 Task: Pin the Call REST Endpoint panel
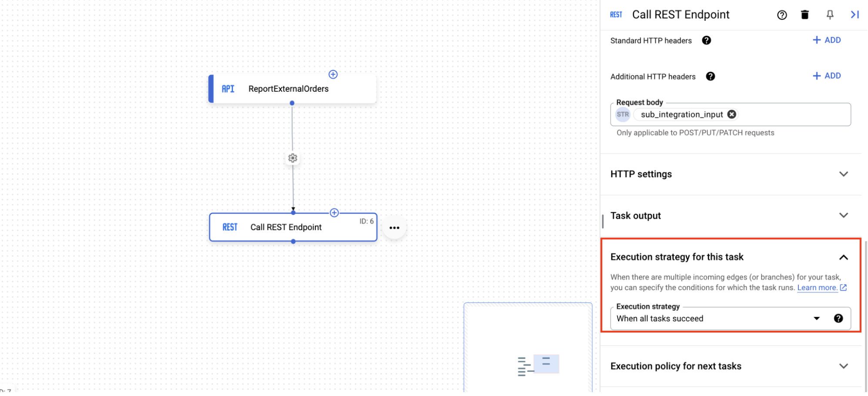(830, 14)
